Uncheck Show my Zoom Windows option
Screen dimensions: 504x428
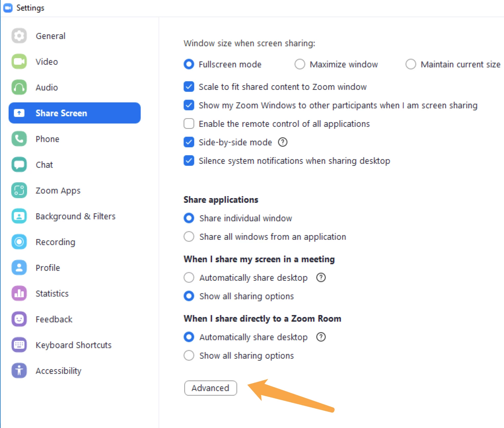click(189, 105)
